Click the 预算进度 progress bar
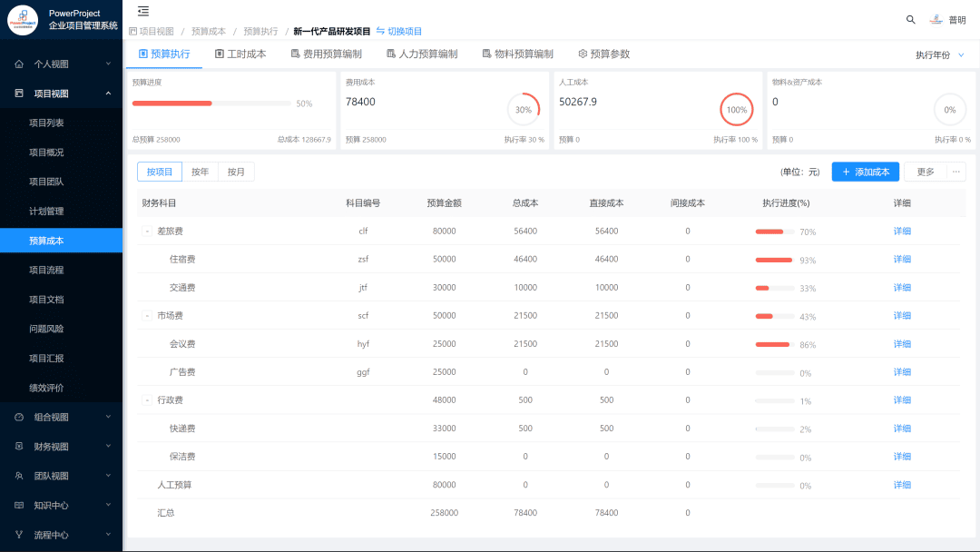Viewport: 980px width, 552px height. tap(213, 103)
